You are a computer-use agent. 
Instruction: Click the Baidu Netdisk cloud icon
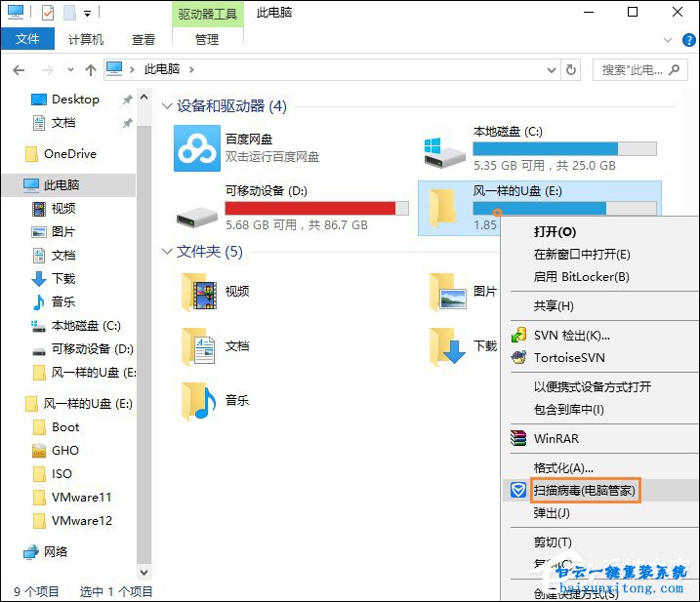(197, 148)
